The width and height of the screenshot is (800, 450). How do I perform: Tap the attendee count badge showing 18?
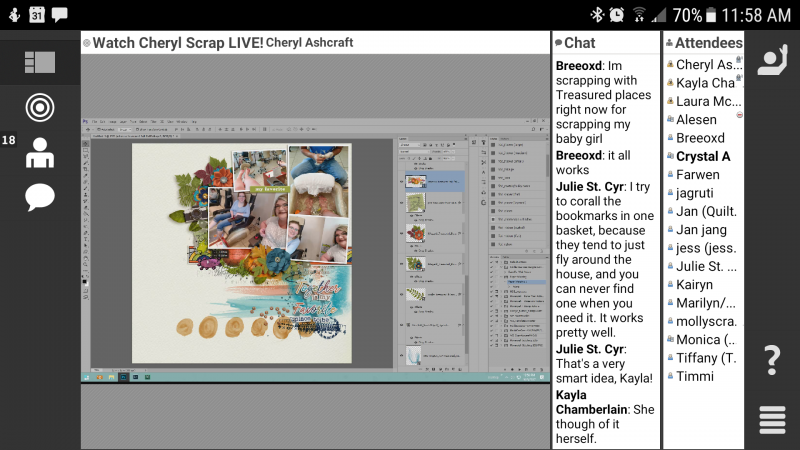pos(9,140)
